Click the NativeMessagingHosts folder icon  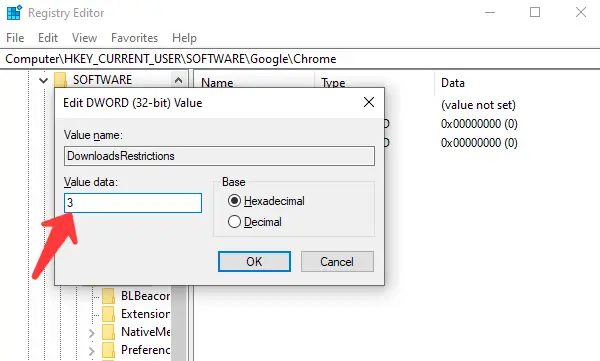click(x=109, y=332)
